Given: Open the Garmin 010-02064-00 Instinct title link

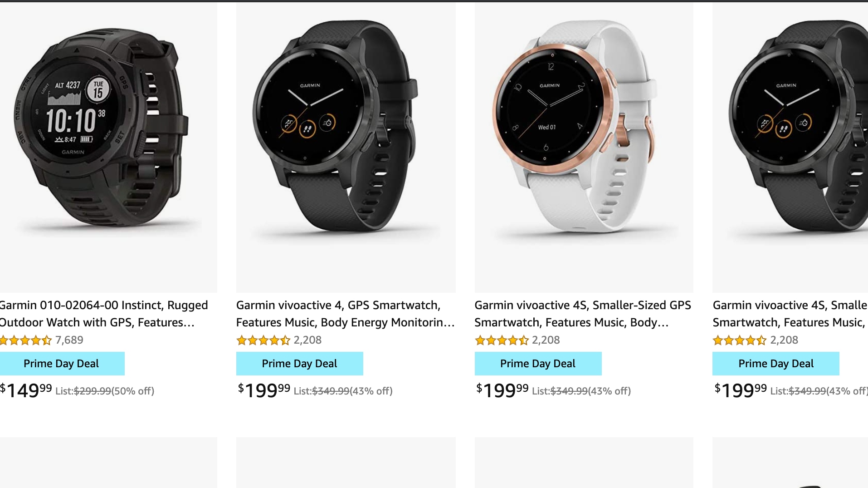Looking at the screenshot, I should tap(104, 314).
